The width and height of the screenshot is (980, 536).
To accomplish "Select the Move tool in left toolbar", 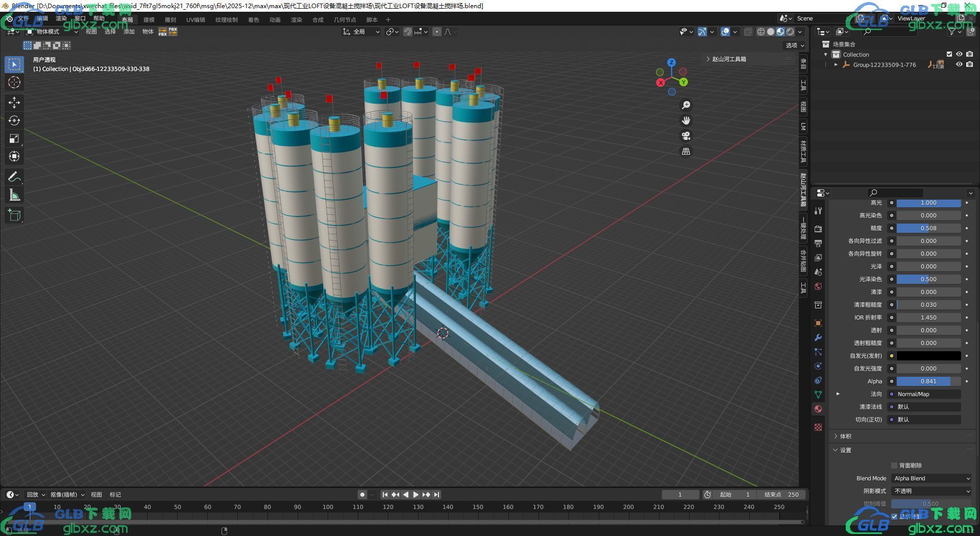I will pos(14,103).
